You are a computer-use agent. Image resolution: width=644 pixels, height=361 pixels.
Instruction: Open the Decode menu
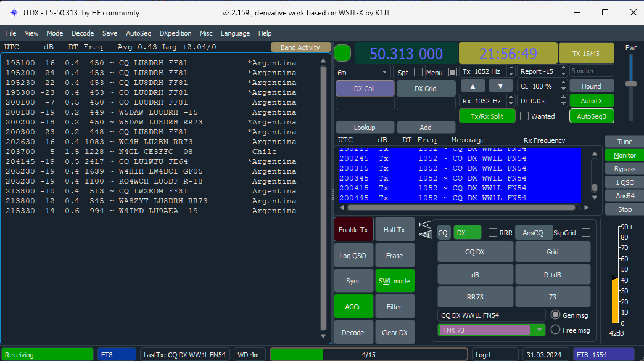click(x=83, y=33)
